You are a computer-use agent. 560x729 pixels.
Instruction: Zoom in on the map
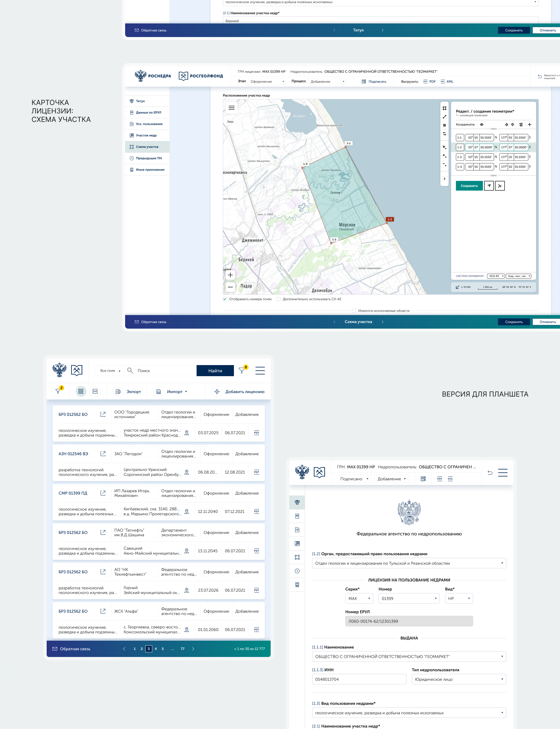point(230,275)
